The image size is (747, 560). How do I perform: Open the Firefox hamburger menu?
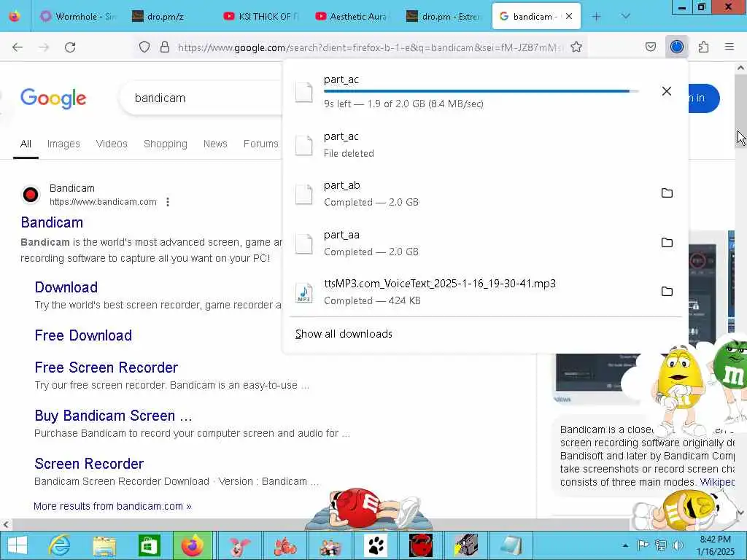tap(729, 47)
